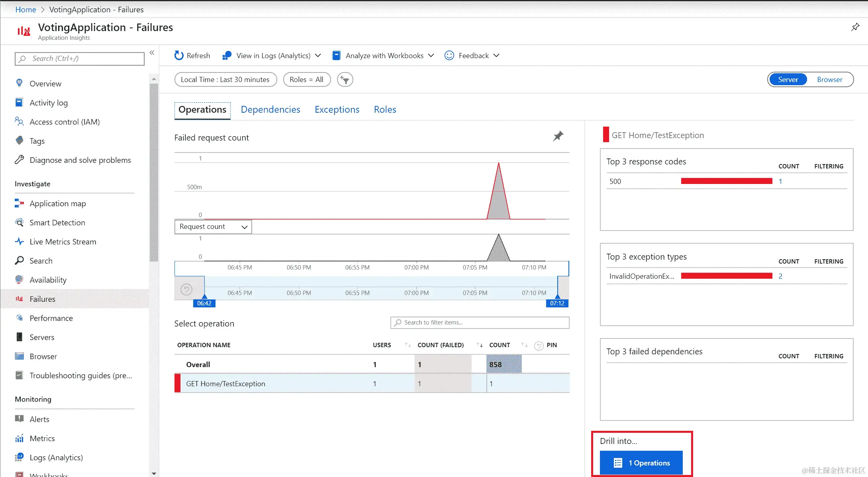The height and width of the screenshot is (477, 868).
Task: Pin the Failed request count chart
Action: click(558, 136)
